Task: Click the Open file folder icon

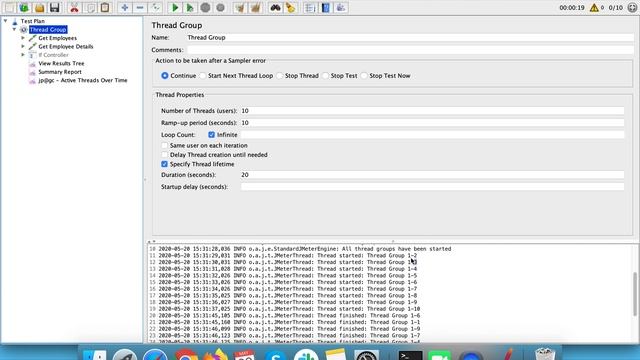Action: pos(40,7)
